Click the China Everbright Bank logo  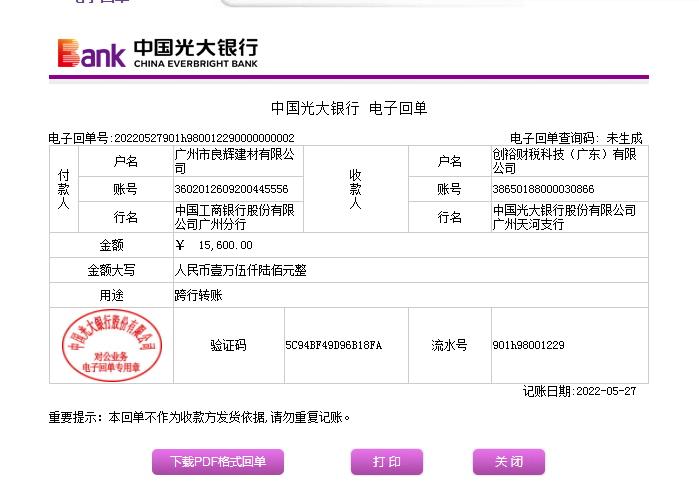pyautogui.click(x=158, y=53)
